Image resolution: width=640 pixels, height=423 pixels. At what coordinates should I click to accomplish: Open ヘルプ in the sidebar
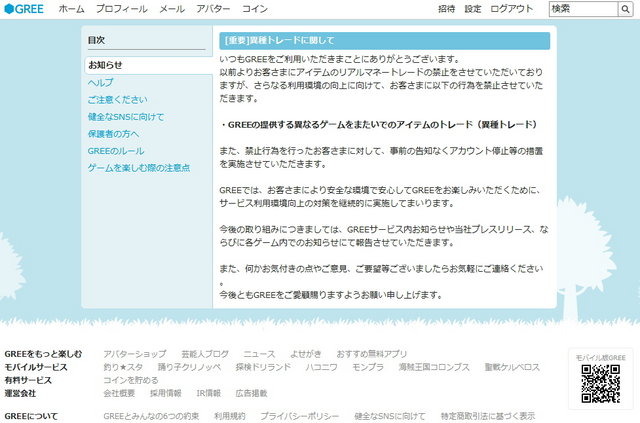click(x=100, y=82)
